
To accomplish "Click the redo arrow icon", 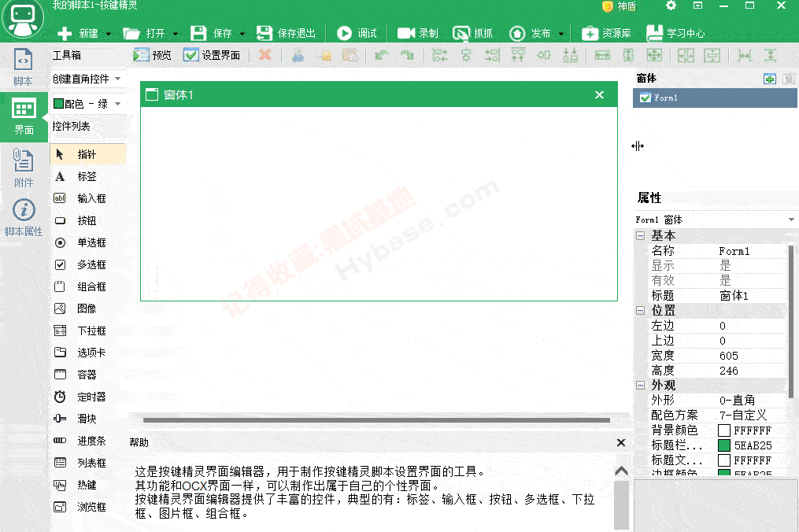I will tap(407, 55).
